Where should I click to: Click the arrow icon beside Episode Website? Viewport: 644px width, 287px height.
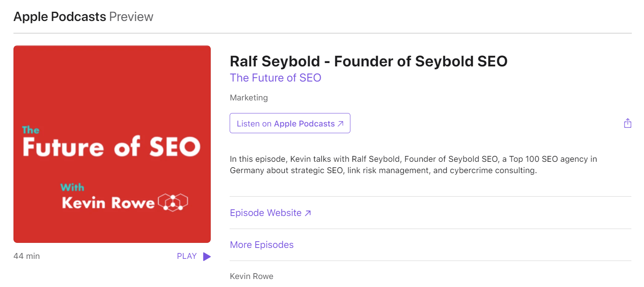308,213
